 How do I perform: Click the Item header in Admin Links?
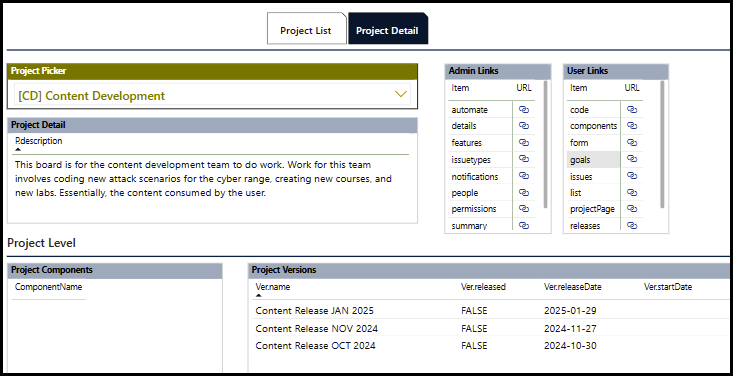(460, 87)
